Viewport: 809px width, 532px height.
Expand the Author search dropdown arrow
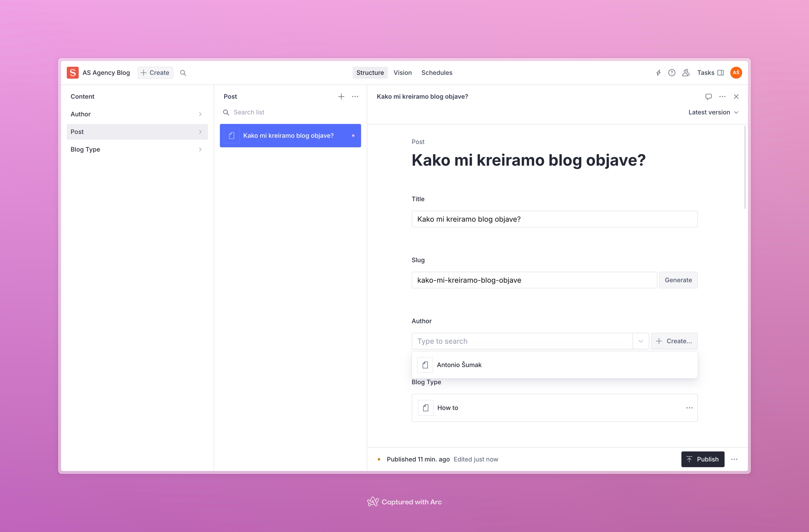point(641,341)
